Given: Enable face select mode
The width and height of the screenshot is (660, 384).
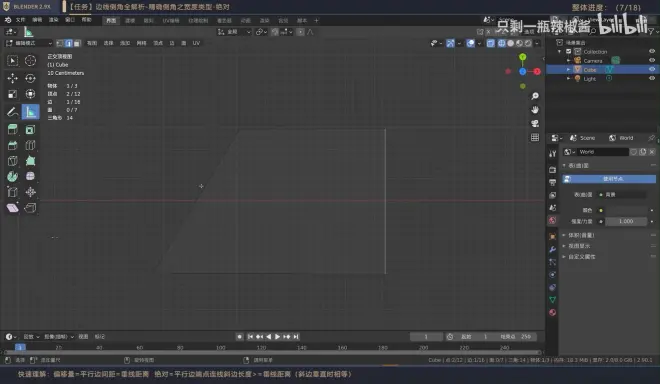Looking at the screenshot, I should (77, 43).
